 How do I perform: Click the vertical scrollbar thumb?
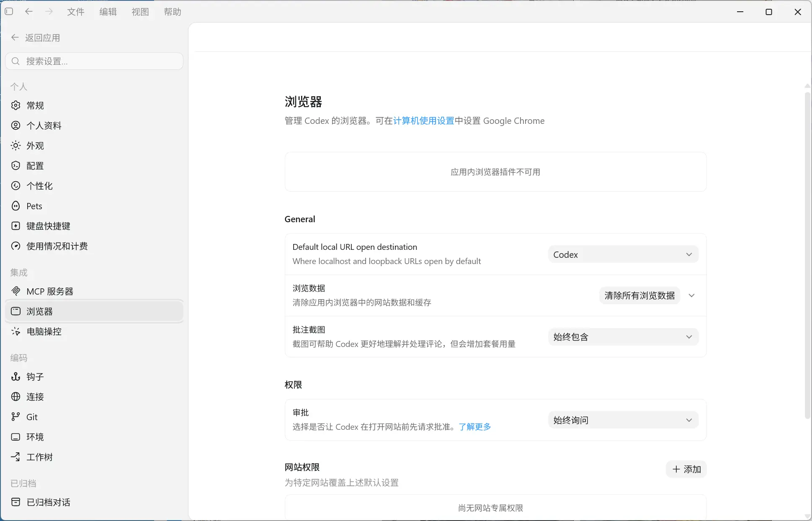807,255
